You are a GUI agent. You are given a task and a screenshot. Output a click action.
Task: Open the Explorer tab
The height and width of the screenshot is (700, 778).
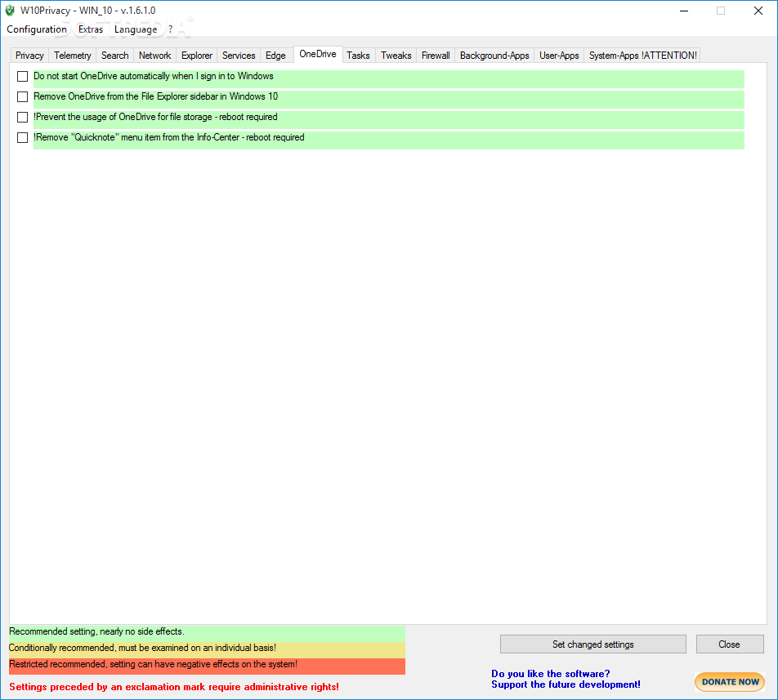[x=196, y=56]
